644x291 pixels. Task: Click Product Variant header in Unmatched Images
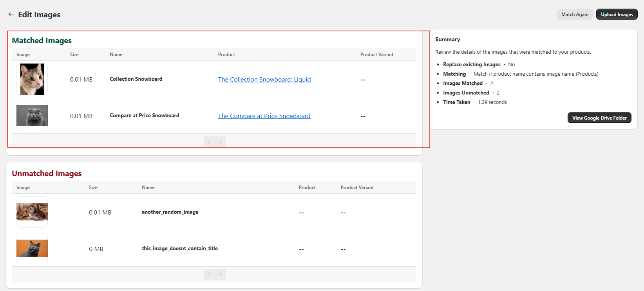[x=357, y=187]
